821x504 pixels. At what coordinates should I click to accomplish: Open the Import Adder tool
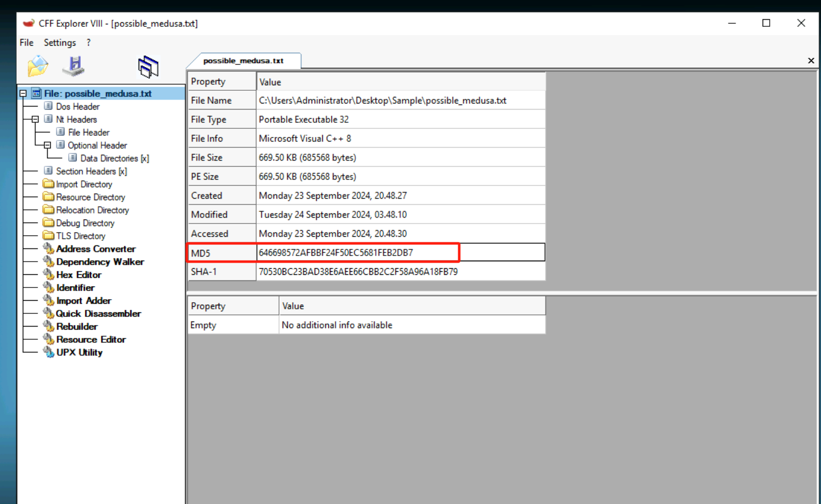[84, 301]
